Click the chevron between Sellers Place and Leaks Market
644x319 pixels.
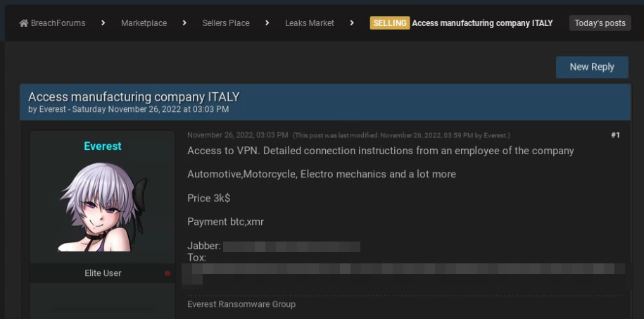point(267,23)
